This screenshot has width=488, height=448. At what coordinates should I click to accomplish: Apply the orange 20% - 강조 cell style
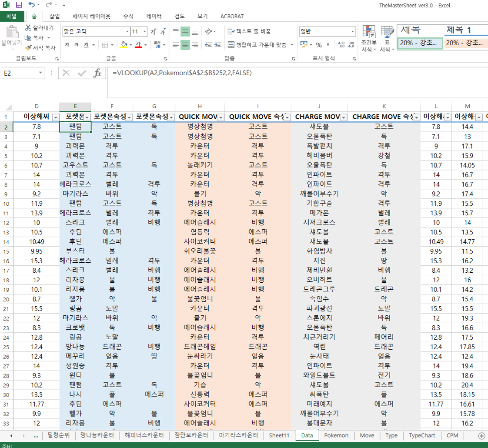tap(466, 43)
